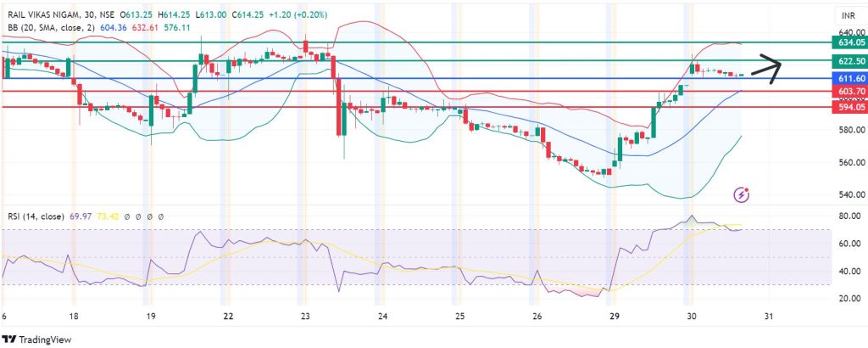The image size is (868, 348).
Task: Click the 634.05 green price label
Action: 851,42
